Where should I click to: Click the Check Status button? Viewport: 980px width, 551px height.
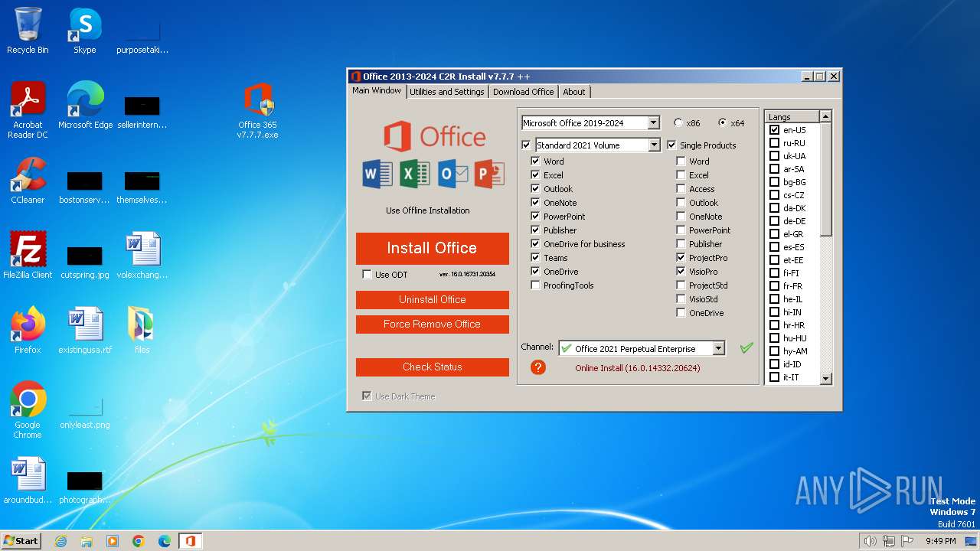433,367
